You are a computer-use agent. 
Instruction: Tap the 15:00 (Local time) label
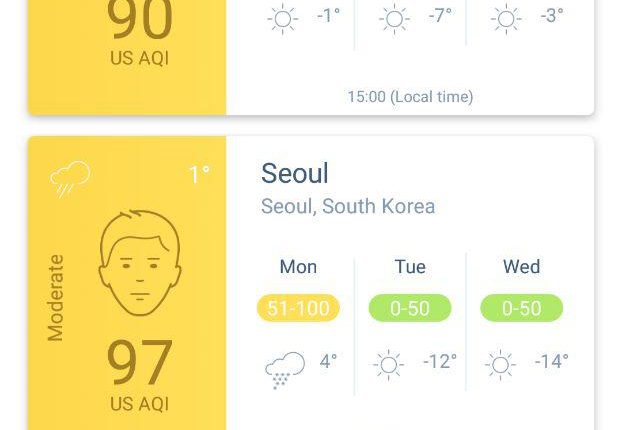[410, 97]
